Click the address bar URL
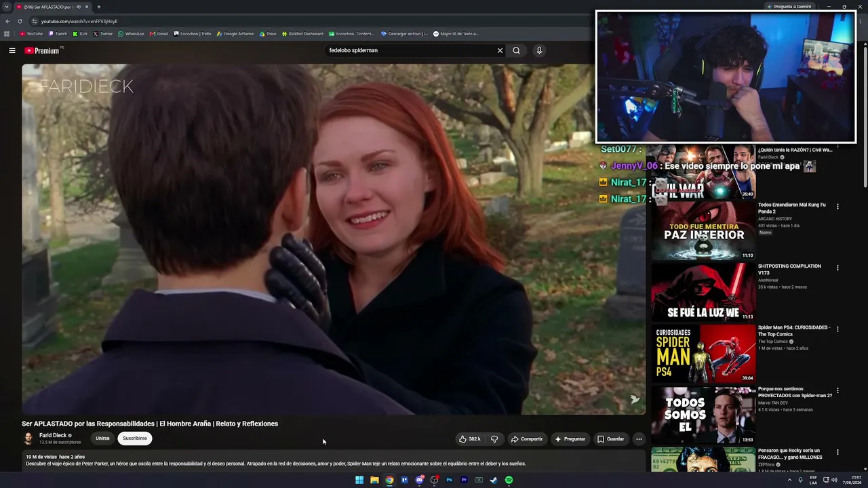 pyautogui.click(x=79, y=21)
